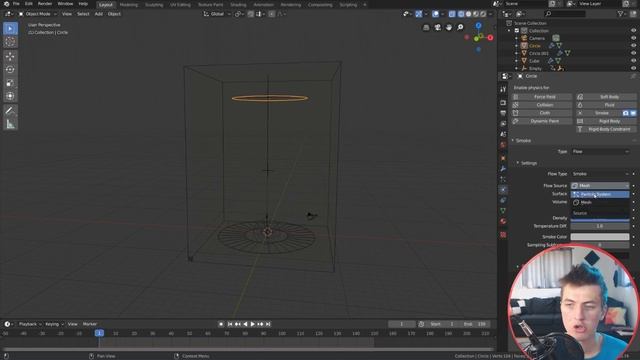Screen dimensions: 640x360
Task: Switch to the Sculpting workspace tab
Action: 154,4
